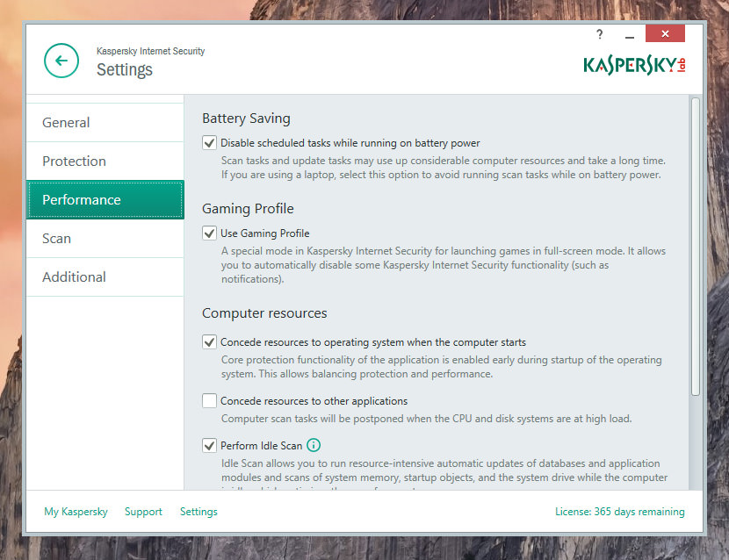Toggle the Use Gaming Profile checkbox
The width and height of the screenshot is (729, 560).
(209, 233)
